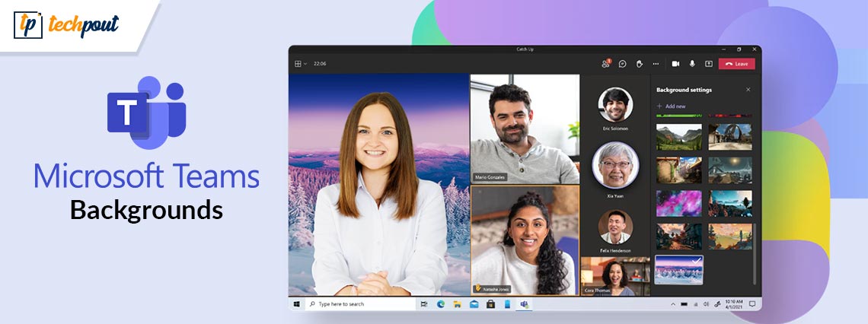Image resolution: width=868 pixels, height=324 pixels.
Task: Click the background list scrollbar
Action: tap(755, 254)
